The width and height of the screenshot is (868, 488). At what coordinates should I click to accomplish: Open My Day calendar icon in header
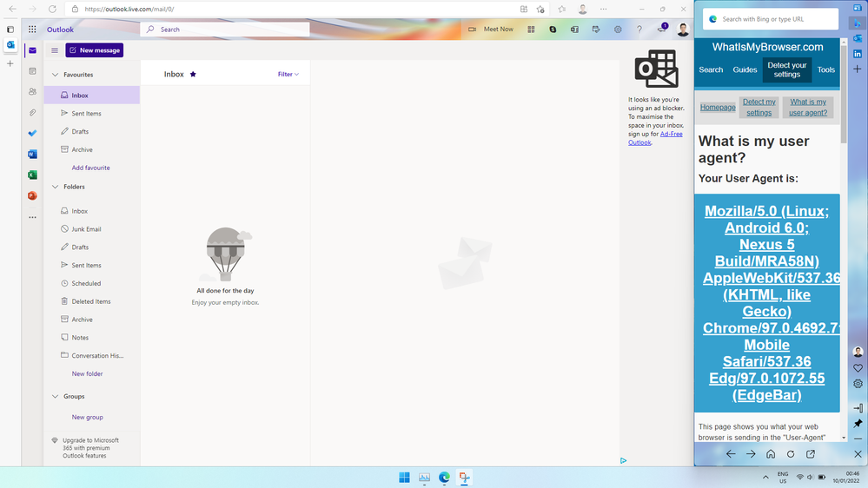tap(596, 30)
